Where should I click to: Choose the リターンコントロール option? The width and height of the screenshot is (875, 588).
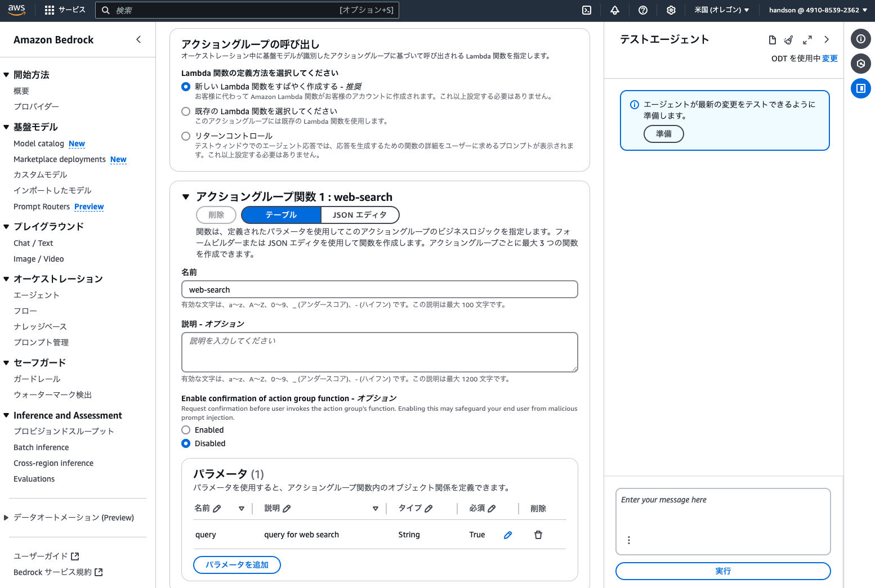tap(186, 136)
